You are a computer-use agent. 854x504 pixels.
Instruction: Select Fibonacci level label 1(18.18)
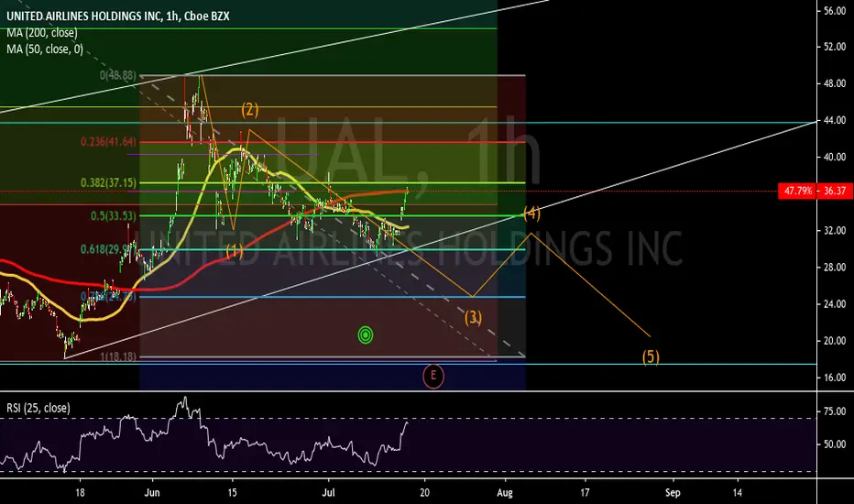click(x=117, y=356)
